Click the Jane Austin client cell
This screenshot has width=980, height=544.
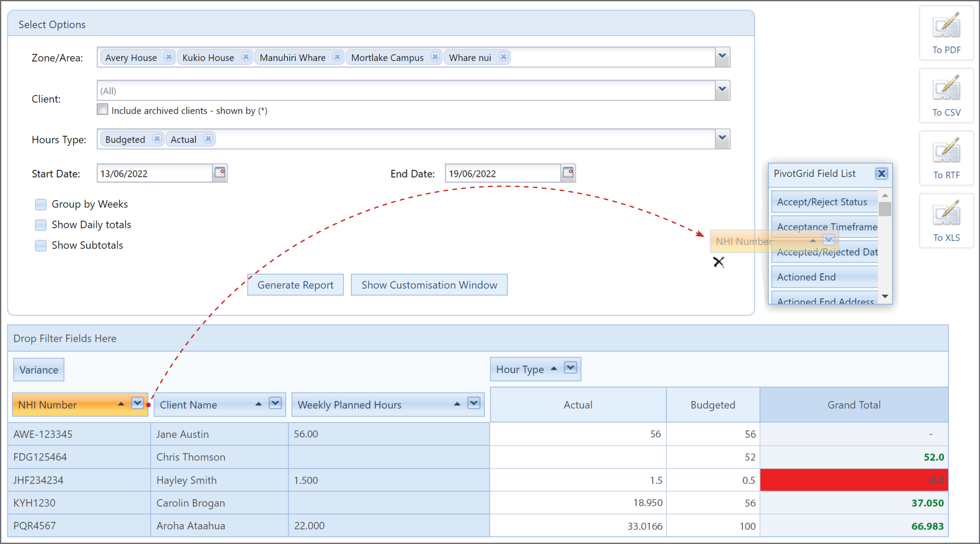220,434
